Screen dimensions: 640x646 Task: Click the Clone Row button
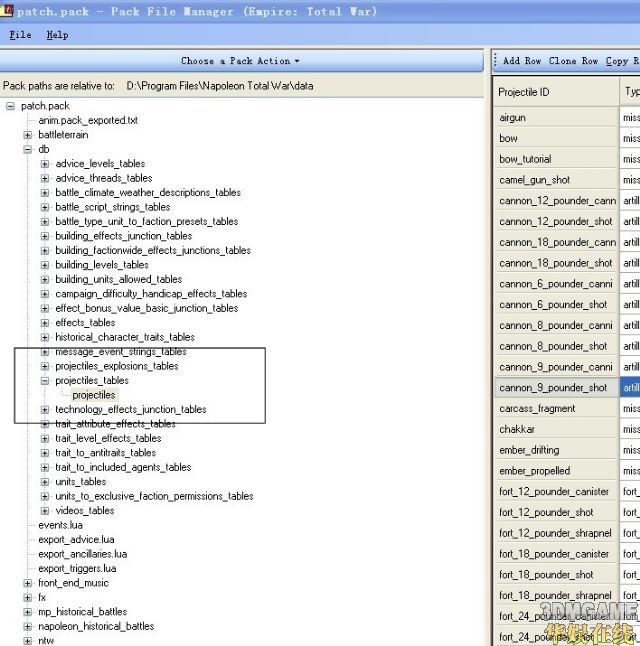[573, 61]
